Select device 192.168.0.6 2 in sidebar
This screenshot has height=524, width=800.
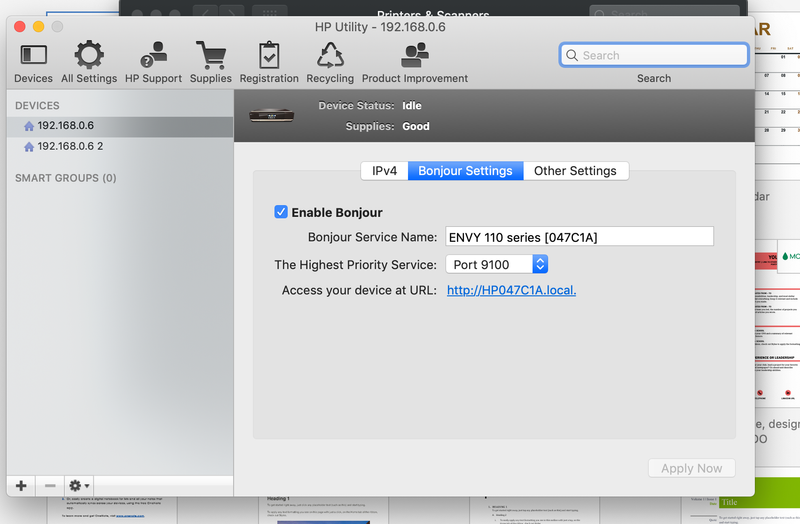(120, 146)
